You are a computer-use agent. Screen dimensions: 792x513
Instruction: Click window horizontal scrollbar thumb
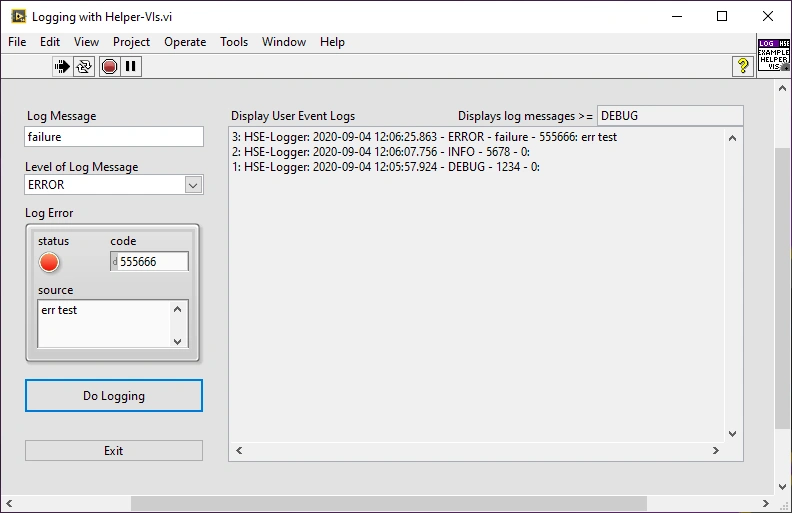[389, 503]
